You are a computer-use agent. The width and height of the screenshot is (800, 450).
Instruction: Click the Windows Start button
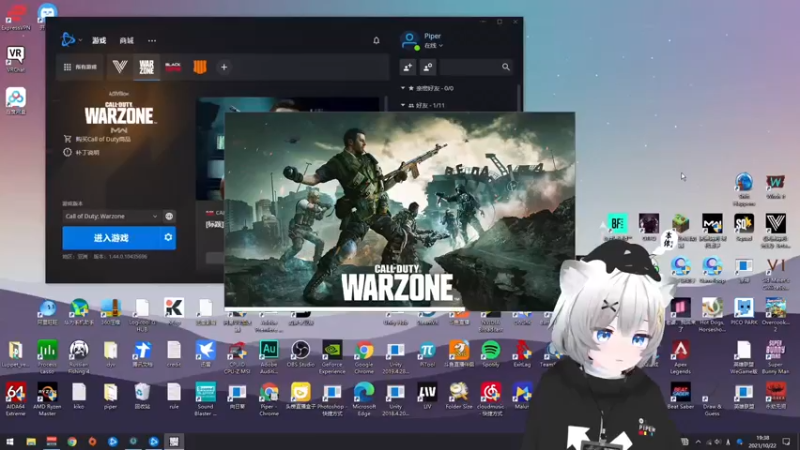click(10, 442)
